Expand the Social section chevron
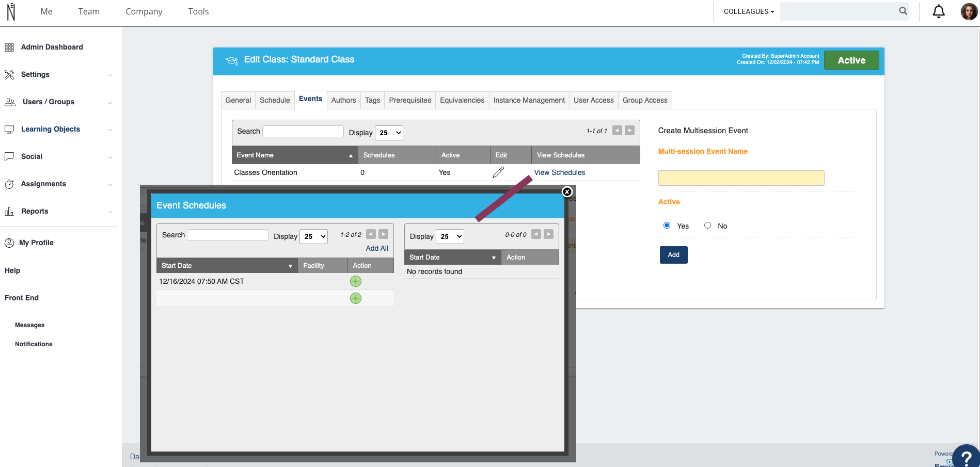This screenshot has width=980, height=467. pos(110,157)
